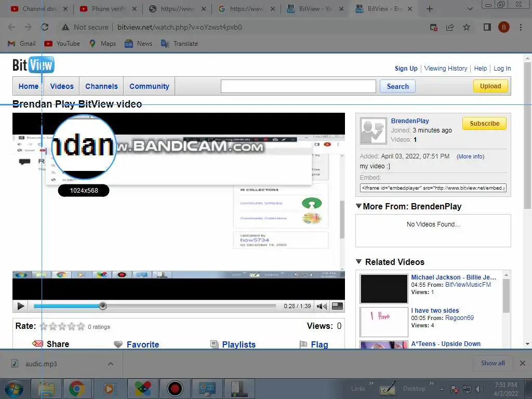Click the third rating star

[62, 326]
